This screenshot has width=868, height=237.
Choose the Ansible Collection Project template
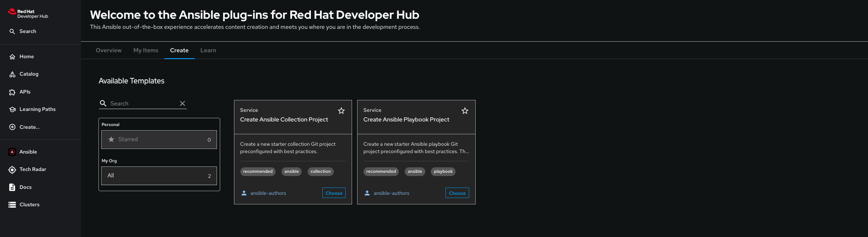334,193
